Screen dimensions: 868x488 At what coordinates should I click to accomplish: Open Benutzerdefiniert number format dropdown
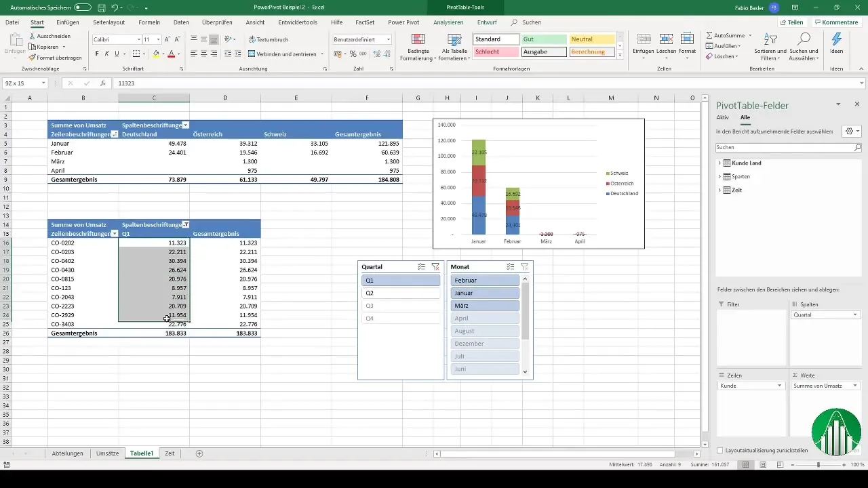(389, 39)
